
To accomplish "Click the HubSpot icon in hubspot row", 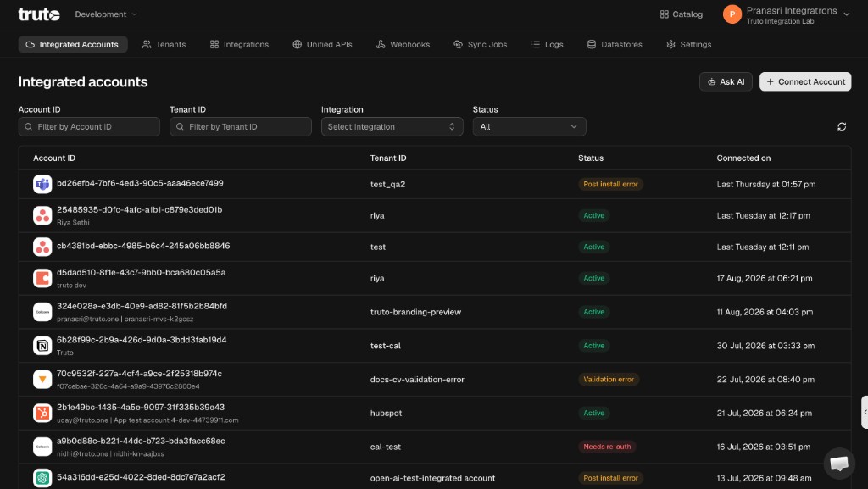I will pyautogui.click(x=42, y=414).
